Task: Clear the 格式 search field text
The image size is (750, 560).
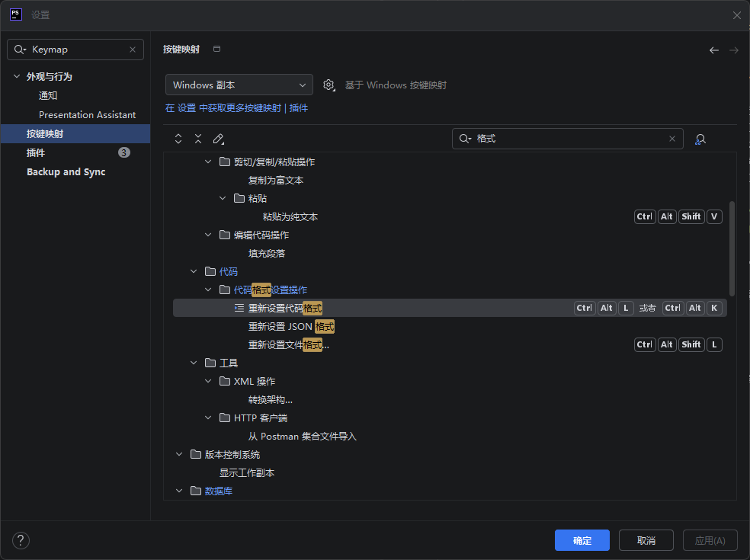Action: pos(672,139)
